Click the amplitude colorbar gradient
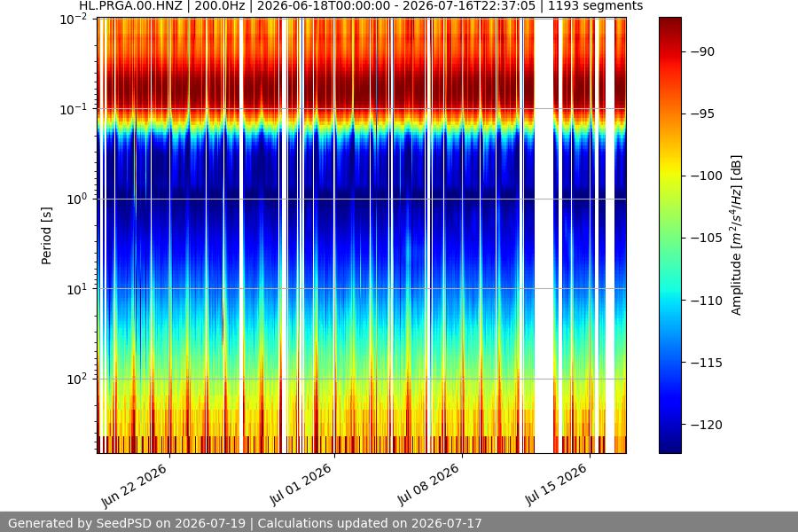798x532 pixels. pyautogui.click(x=669, y=235)
